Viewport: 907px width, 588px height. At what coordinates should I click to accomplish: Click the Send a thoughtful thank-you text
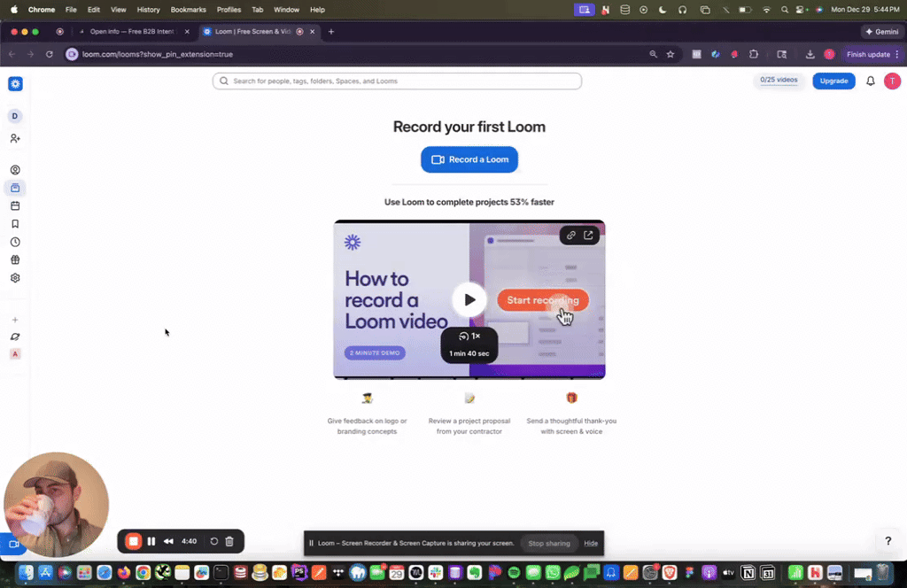pyautogui.click(x=571, y=426)
